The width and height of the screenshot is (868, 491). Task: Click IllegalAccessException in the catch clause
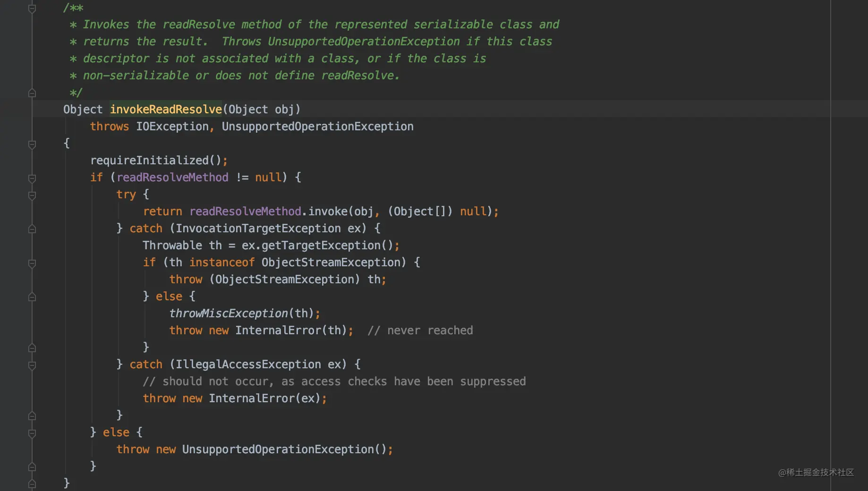click(x=248, y=364)
